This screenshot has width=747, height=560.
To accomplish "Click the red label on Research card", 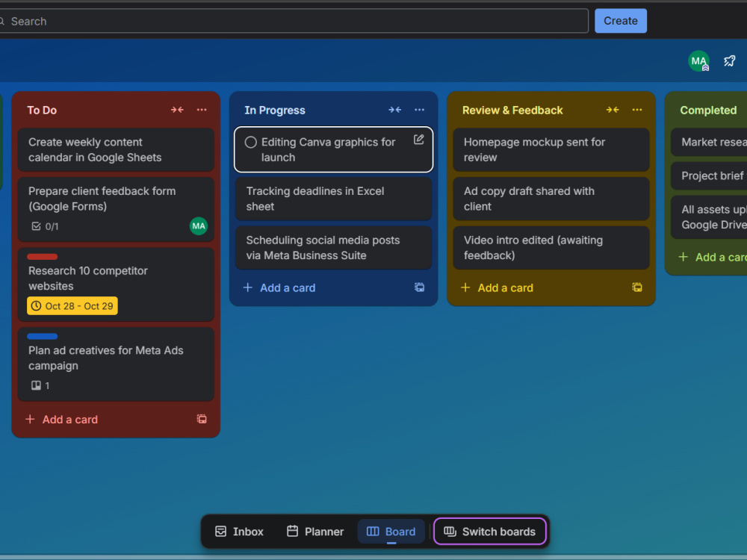I will click(43, 257).
